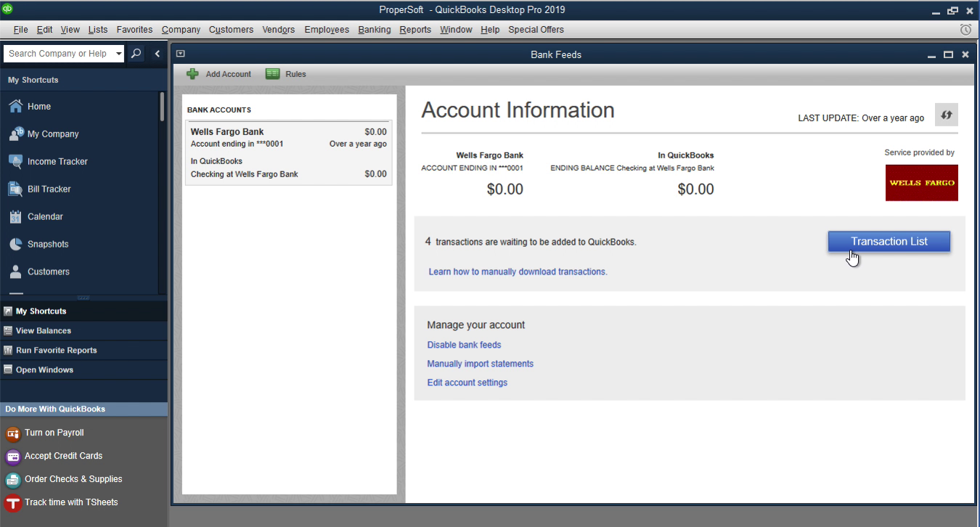The image size is (980, 527).
Task: Click Disable bank feeds link
Action: (x=464, y=345)
